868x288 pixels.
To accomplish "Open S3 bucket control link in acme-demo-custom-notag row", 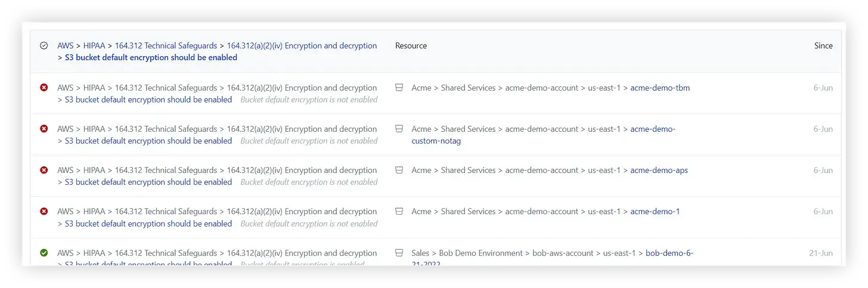I will 148,141.
